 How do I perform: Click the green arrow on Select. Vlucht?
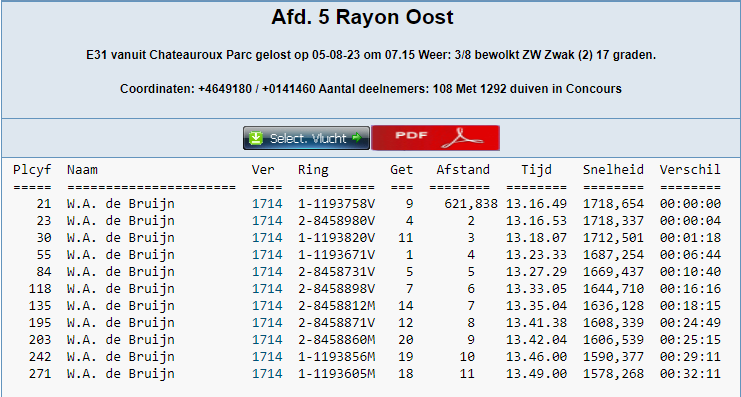357,138
